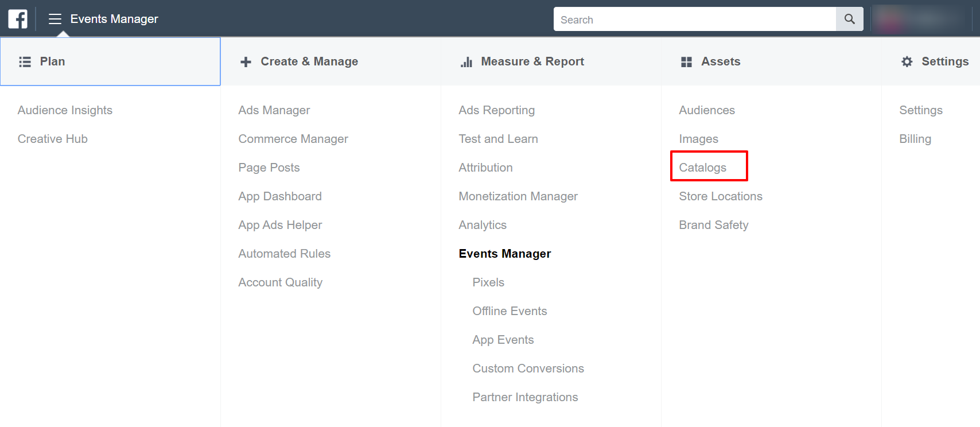
Task: Click the Settings gear icon
Action: (907, 62)
